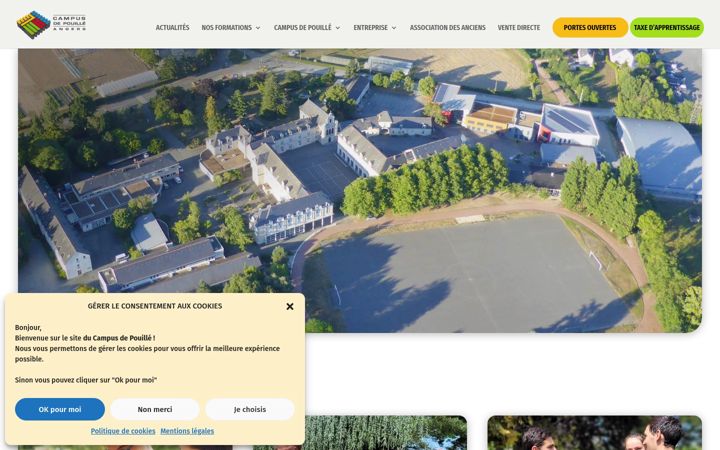Click the cookie dialog title text
The height and width of the screenshot is (450, 720).
pos(155,306)
